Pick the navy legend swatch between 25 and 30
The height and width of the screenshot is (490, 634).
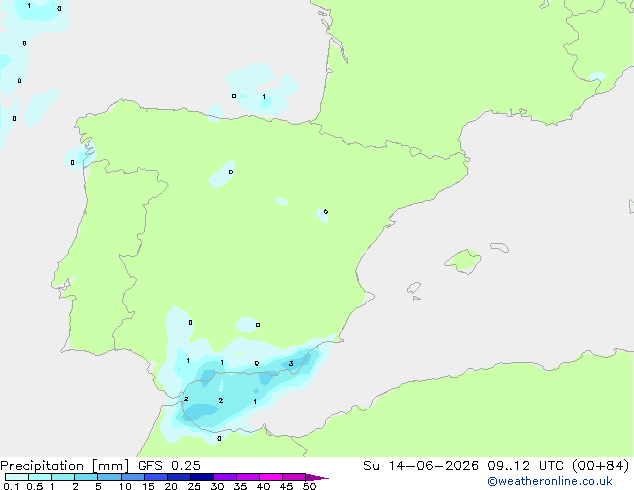click(x=202, y=477)
